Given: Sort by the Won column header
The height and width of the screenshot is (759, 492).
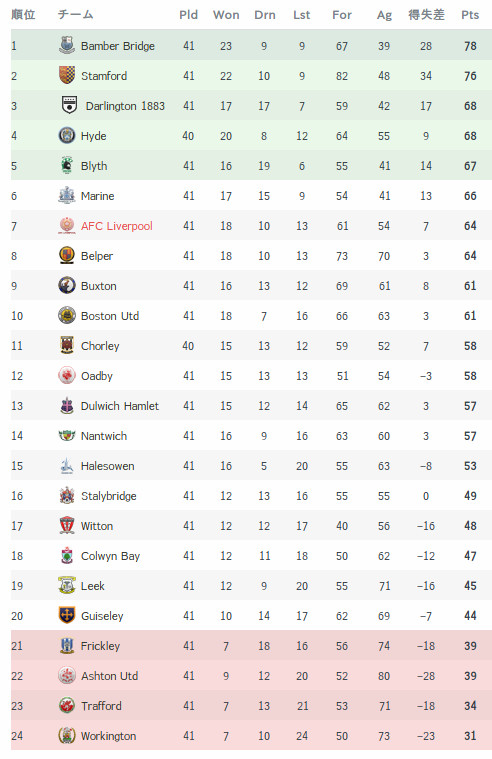Looking at the screenshot, I should 226,15.
